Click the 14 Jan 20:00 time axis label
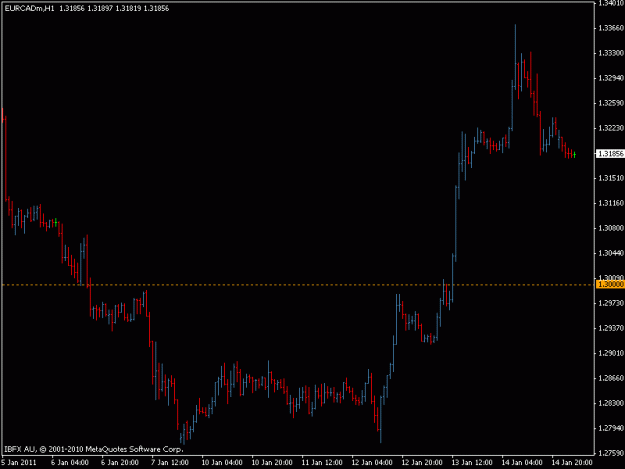Screen dimensions: 625x469 click(572, 463)
